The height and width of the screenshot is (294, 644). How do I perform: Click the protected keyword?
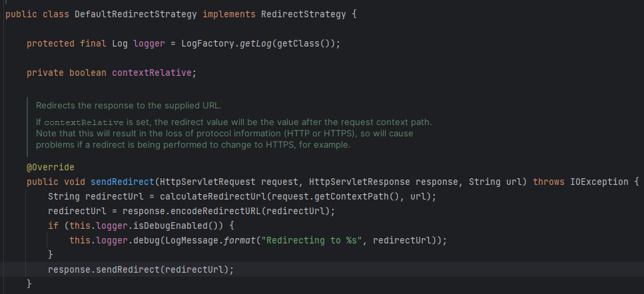[51, 43]
